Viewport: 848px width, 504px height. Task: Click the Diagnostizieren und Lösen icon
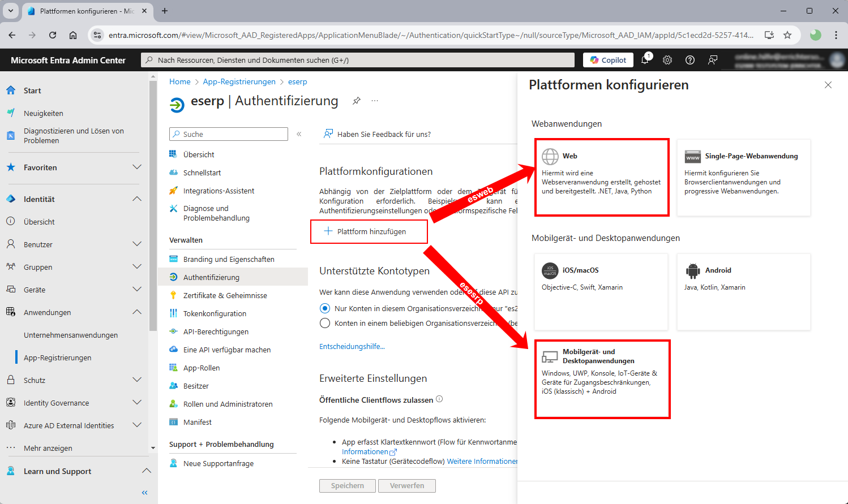click(11, 136)
